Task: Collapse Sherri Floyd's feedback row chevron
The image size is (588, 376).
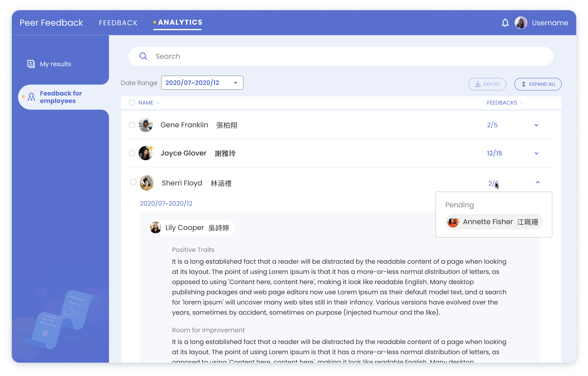Action: [537, 182]
